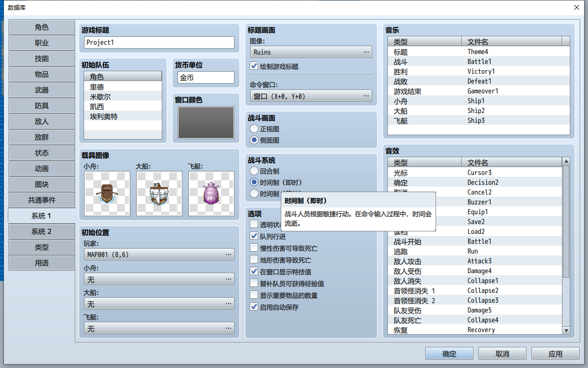Switch to the 技能 tab
Screen dimensions: 588x368
tap(42, 58)
